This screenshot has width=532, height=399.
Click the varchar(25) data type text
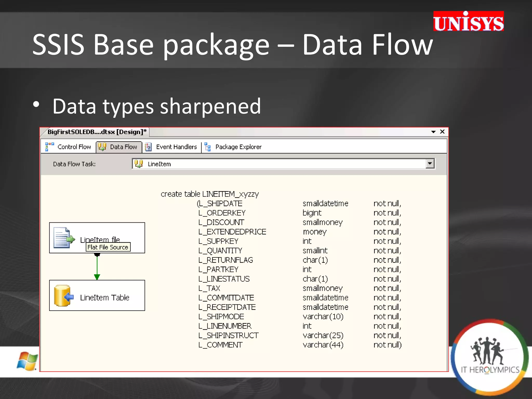pos(323,335)
